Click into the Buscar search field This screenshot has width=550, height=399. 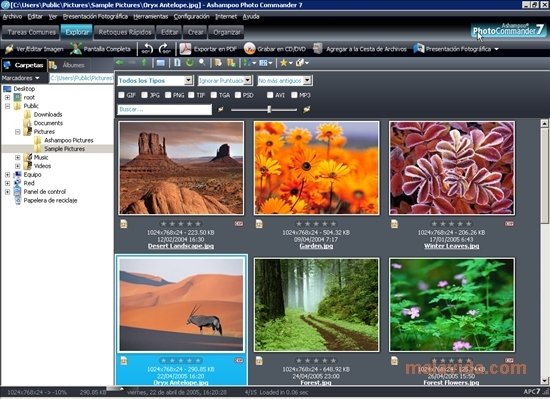coord(165,109)
